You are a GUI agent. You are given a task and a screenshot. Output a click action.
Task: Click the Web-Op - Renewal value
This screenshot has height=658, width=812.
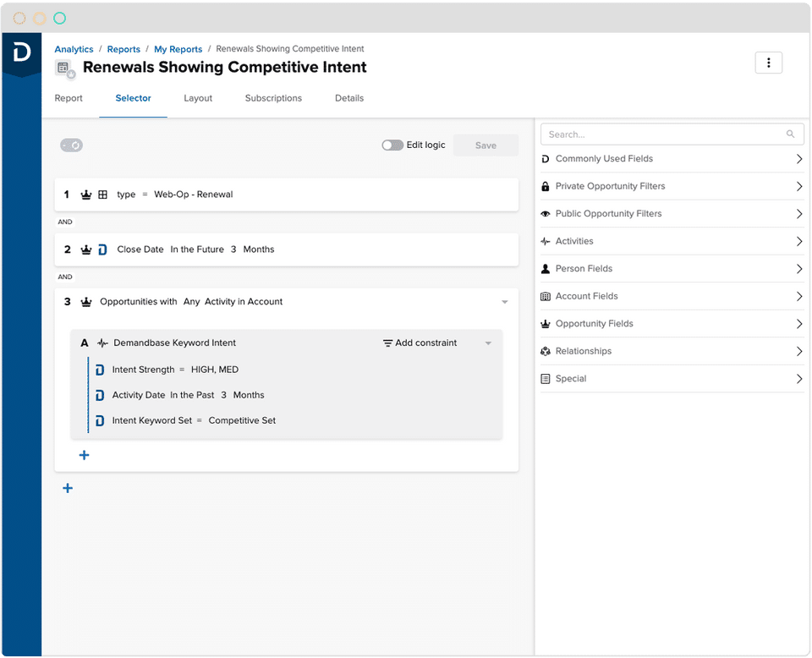(x=193, y=195)
